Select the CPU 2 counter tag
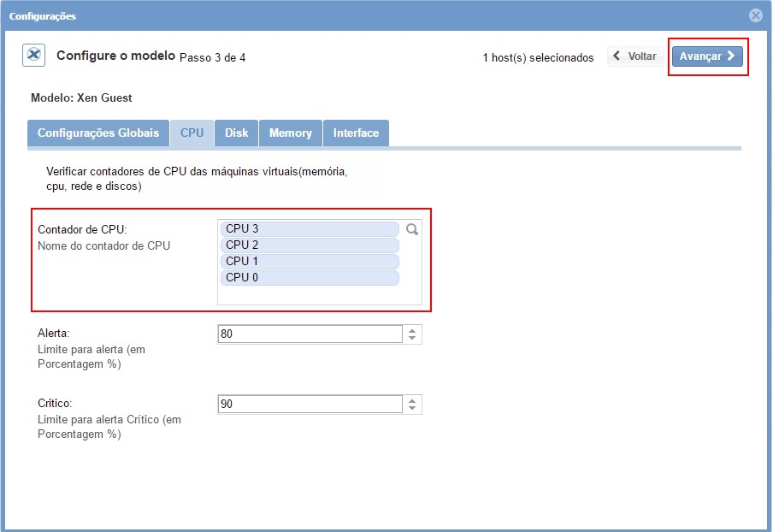The height and width of the screenshot is (532, 773). [x=310, y=245]
